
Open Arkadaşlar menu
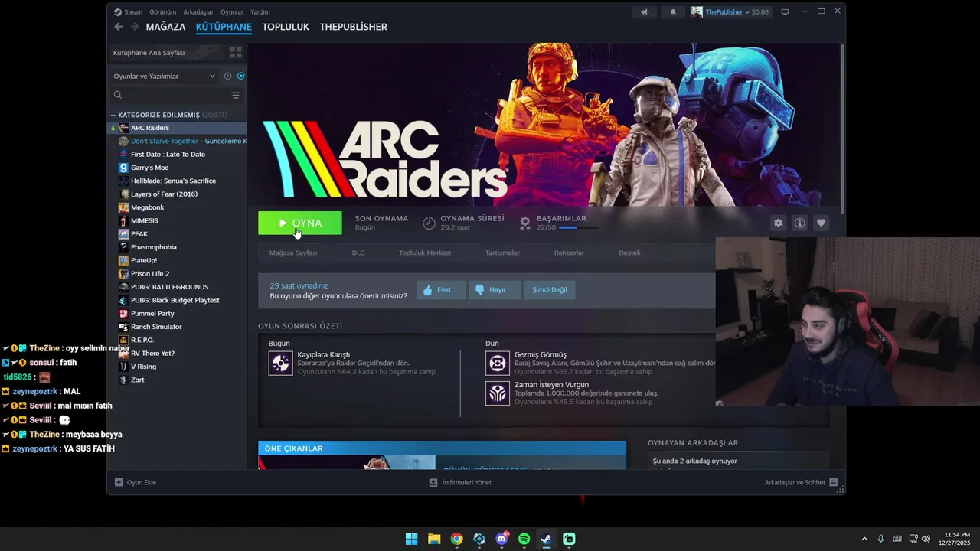coord(198,12)
